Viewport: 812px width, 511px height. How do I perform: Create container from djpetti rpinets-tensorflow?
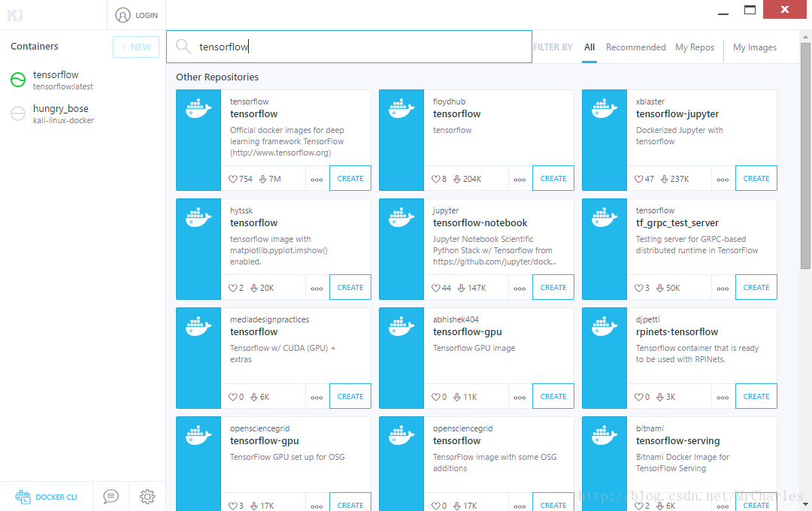[x=756, y=396]
